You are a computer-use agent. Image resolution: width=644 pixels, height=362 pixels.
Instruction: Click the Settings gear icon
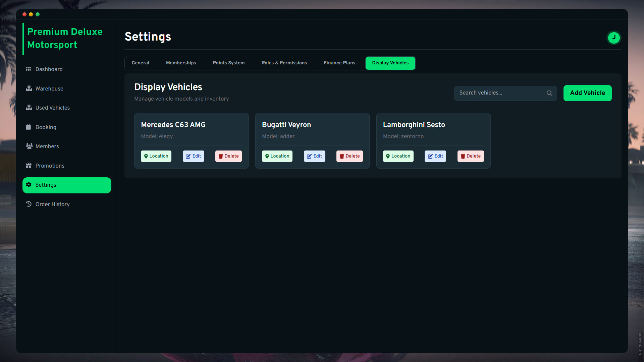tap(29, 185)
